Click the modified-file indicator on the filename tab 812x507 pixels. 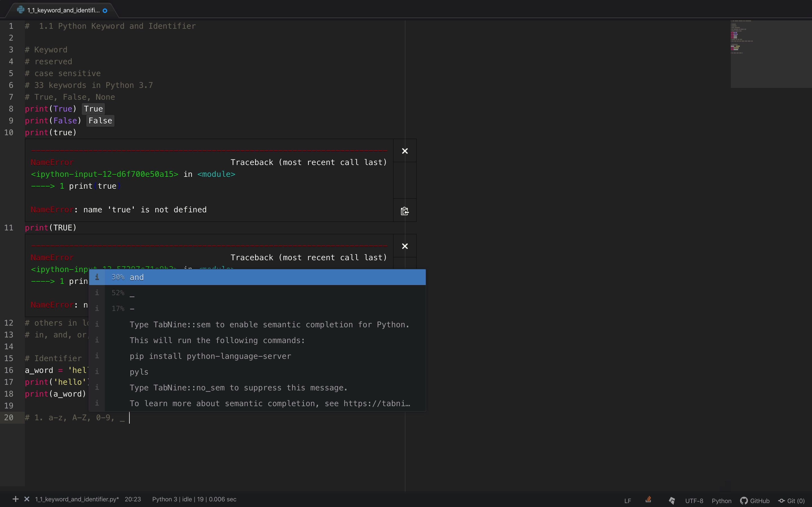point(105,10)
